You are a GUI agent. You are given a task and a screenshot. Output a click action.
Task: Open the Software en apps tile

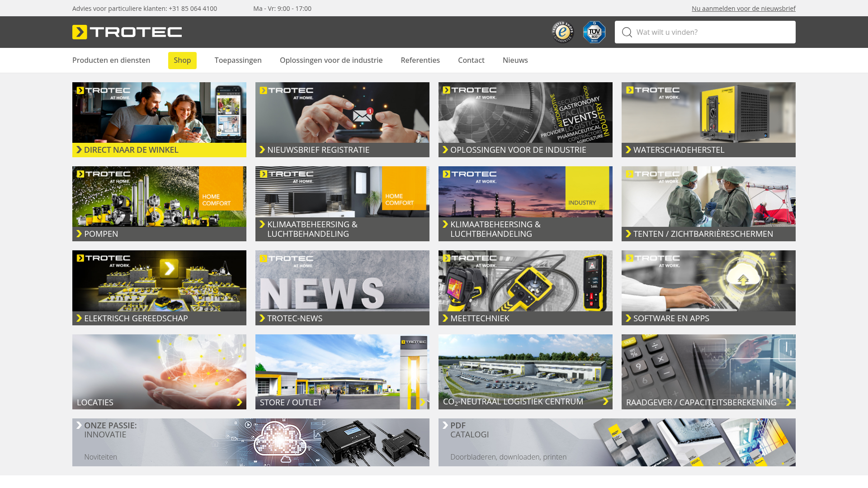coord(708,288)
